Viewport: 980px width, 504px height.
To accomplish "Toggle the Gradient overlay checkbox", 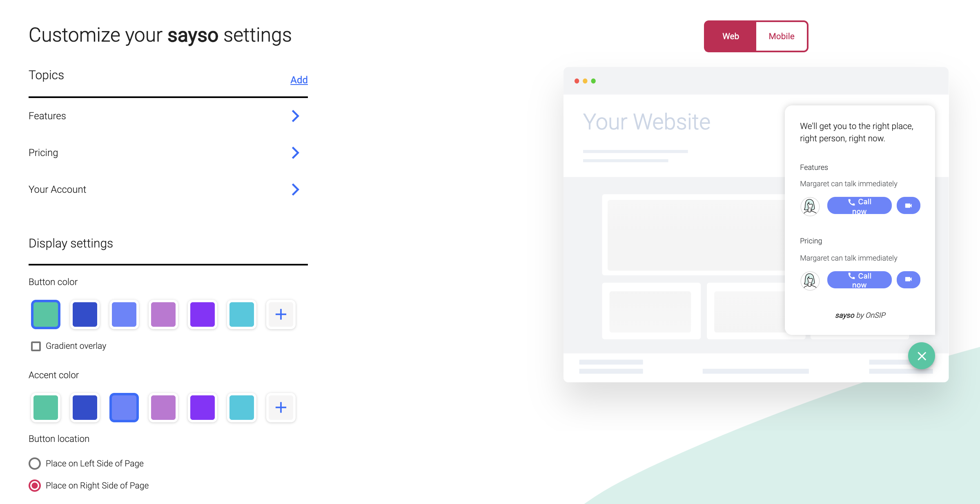I will 35,346.
